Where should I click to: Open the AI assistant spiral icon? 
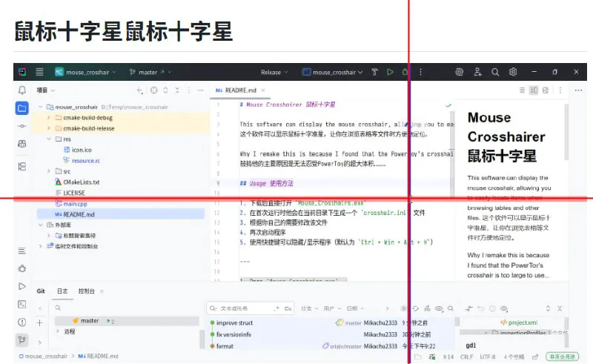459,72
